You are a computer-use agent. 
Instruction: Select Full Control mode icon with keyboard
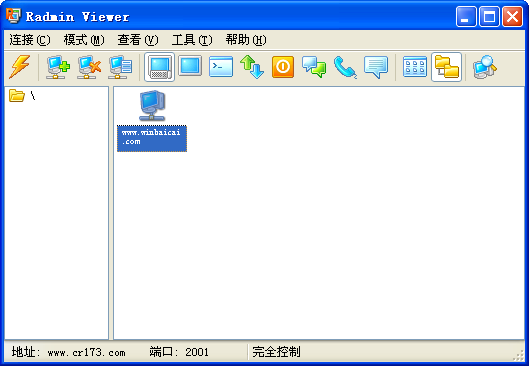[160, 67]
